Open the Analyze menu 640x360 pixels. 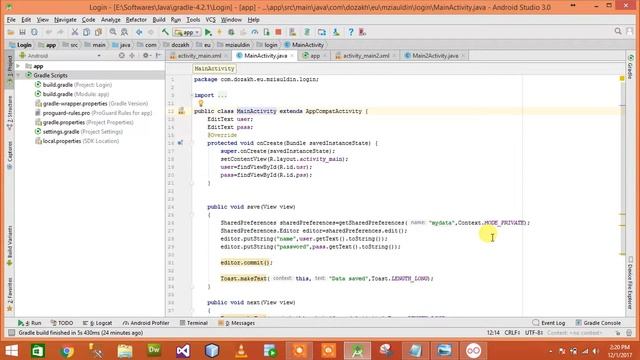[111, 20]
